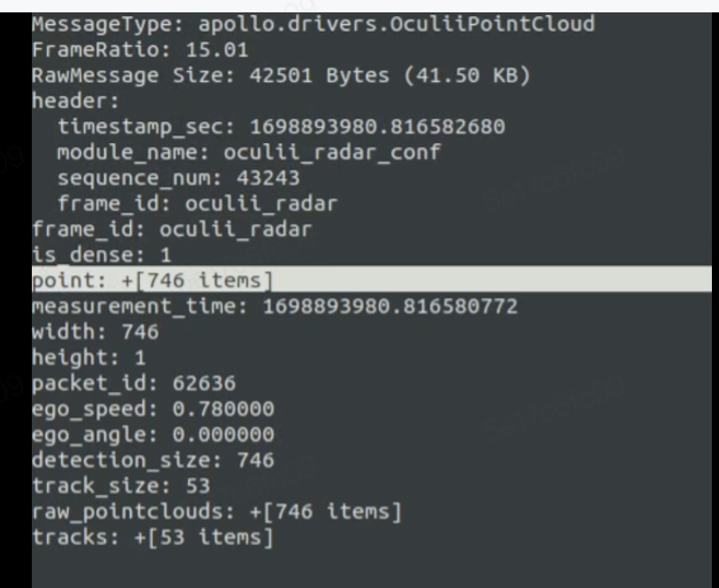Select the FrameRatio 15.01 line
Screen dimensions: 719x588
(x=140, y=50)
